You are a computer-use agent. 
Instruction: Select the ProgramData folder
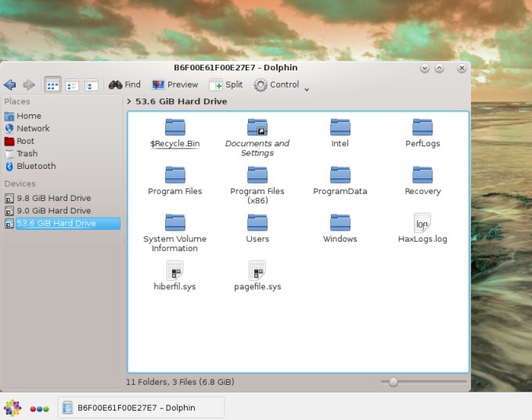340,181
